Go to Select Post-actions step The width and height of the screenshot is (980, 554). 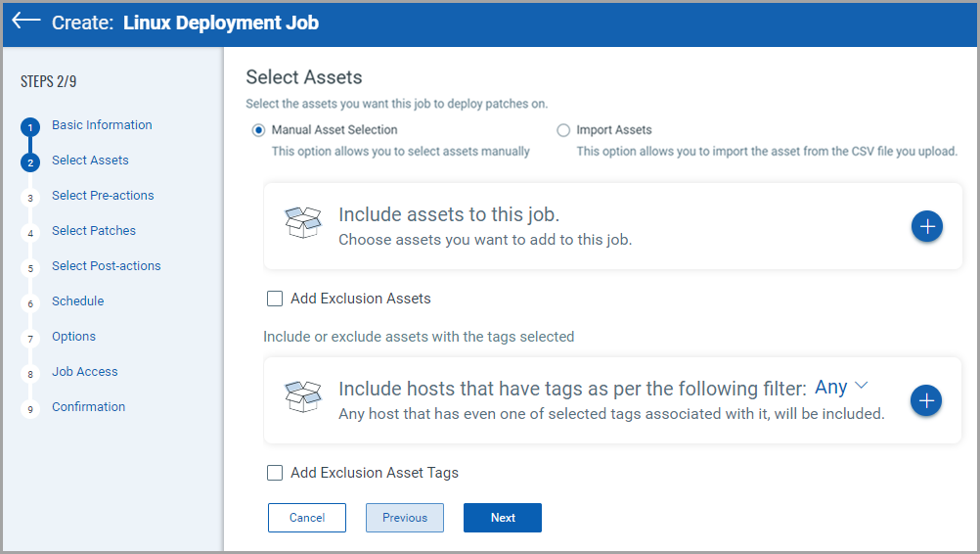[x=107, y=266]
